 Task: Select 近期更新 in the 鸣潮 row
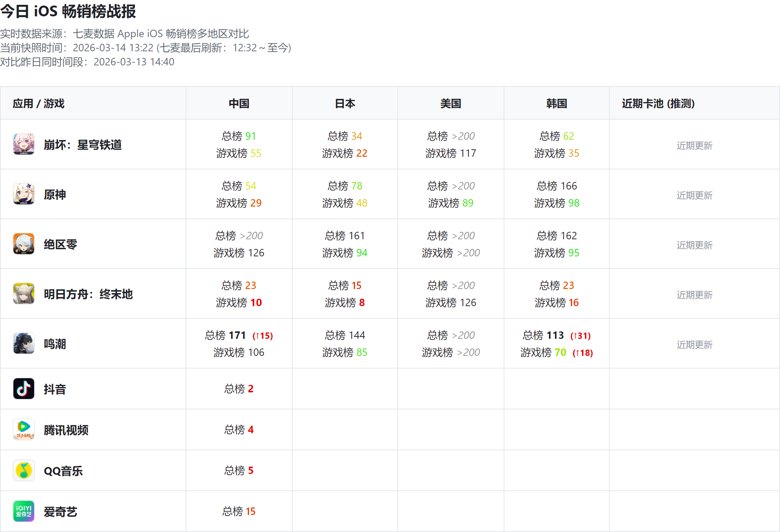pos(695,344)
